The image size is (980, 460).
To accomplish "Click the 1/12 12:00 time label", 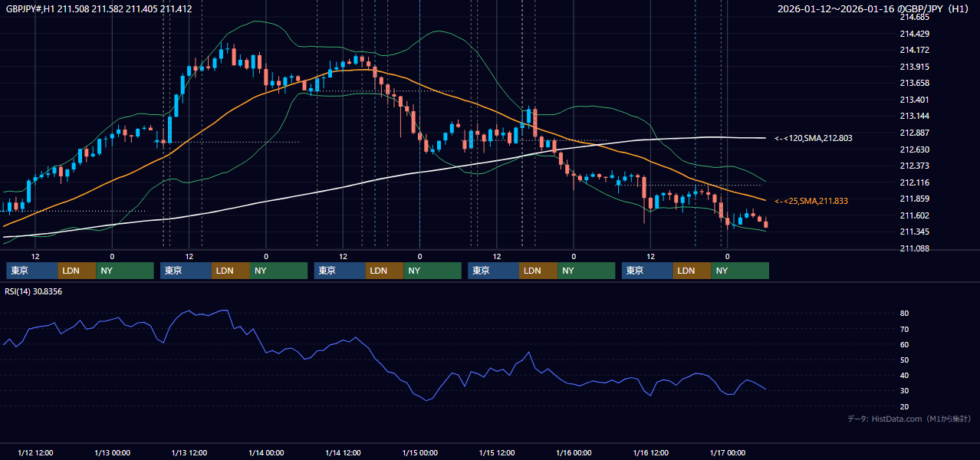I will click(x=35, y=453).
